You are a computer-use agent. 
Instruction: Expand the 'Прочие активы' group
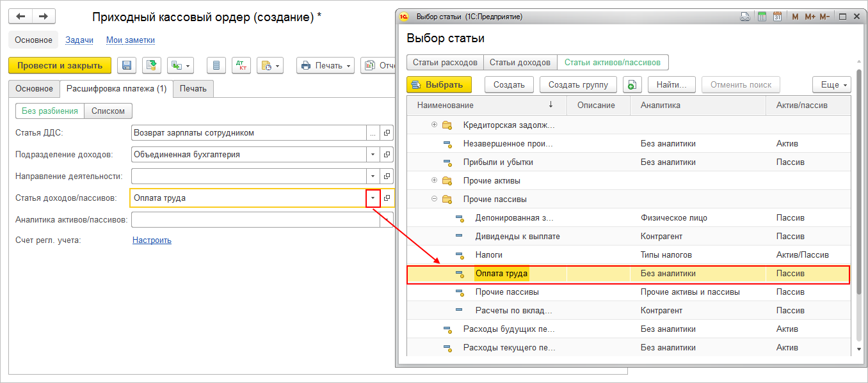(435, 180)
